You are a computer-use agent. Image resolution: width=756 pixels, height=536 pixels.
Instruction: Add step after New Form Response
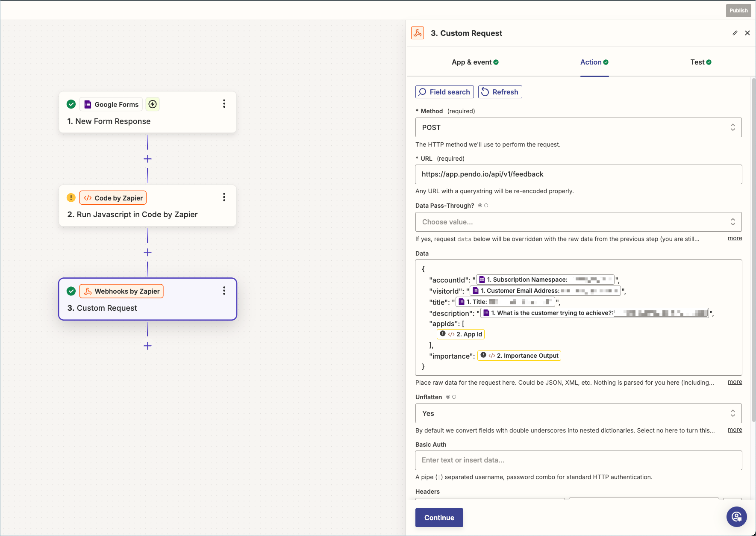(147, 159)
